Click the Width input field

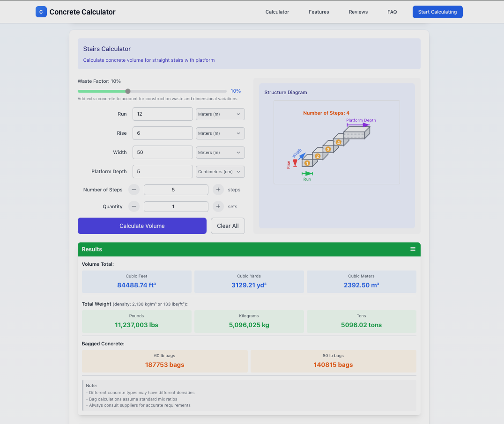[x=163, y=152]
